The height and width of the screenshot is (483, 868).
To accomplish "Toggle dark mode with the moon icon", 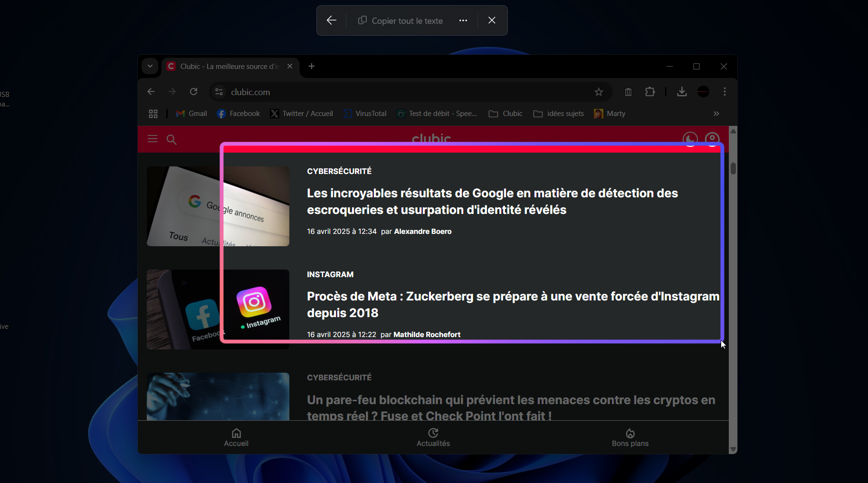I will click(690, 139).
